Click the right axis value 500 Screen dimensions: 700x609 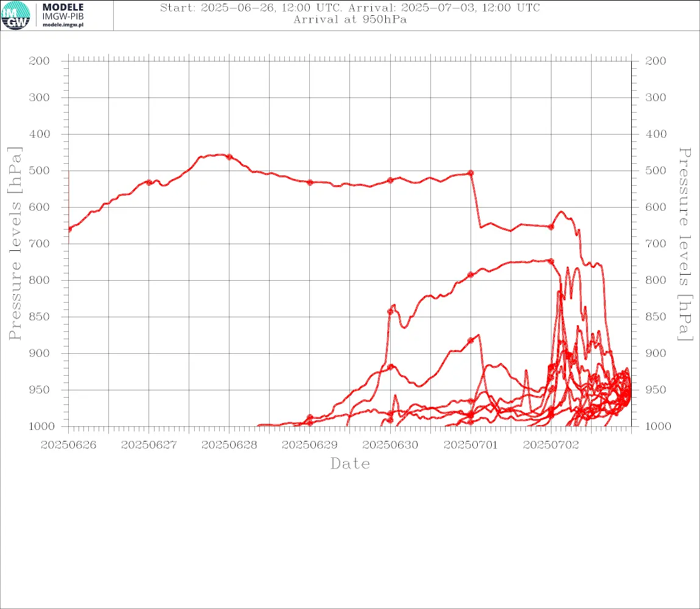(x=656, y=171)
